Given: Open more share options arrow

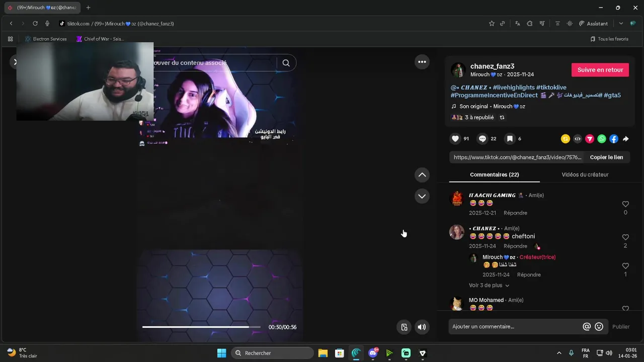Looking at the screenshot, I should click(626, 139).
